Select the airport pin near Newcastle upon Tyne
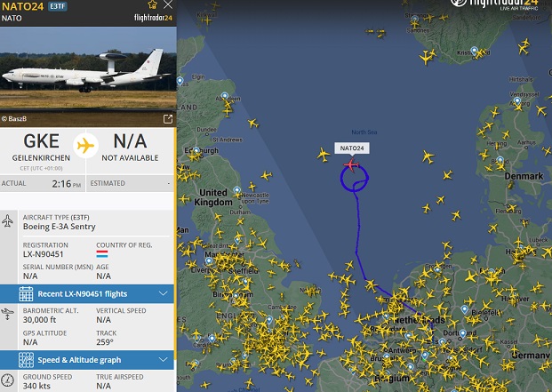Image resolution: width=552 pixels, height=392 pixels. (237, 190)
